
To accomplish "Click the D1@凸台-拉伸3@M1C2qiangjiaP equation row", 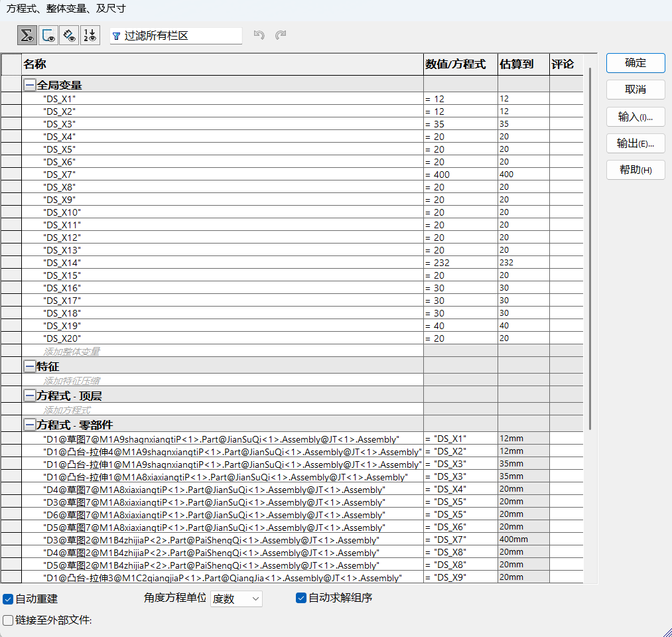I will [222, 578].
